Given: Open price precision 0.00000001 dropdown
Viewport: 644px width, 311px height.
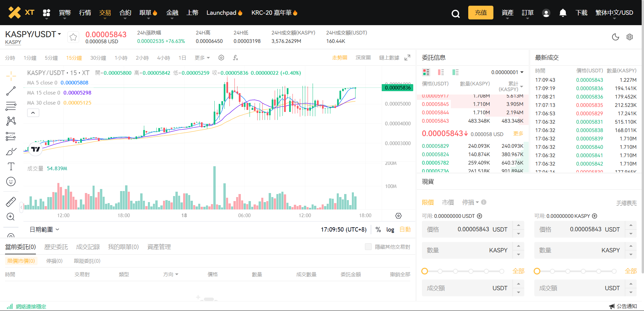Looking at the screenshot, I should pos(507,72).
